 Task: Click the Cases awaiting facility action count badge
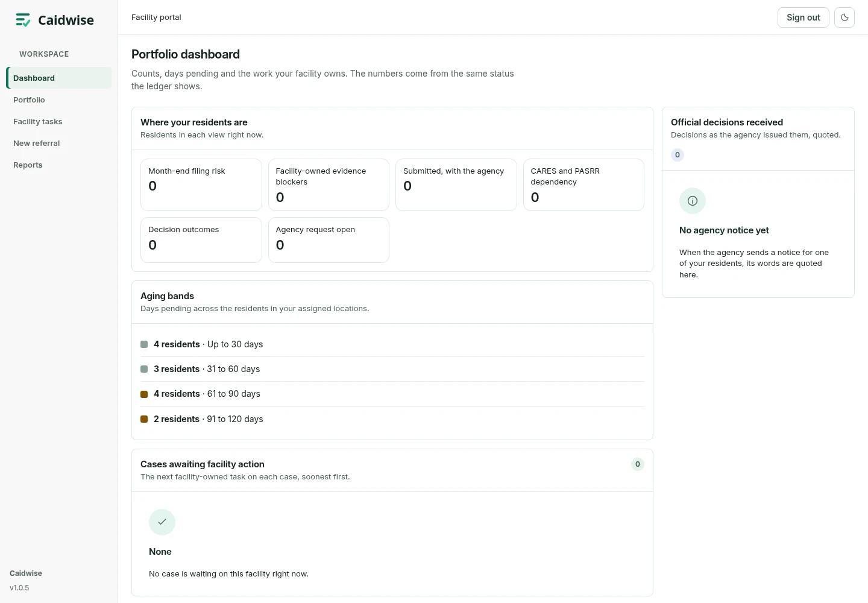tap(638, 464)
